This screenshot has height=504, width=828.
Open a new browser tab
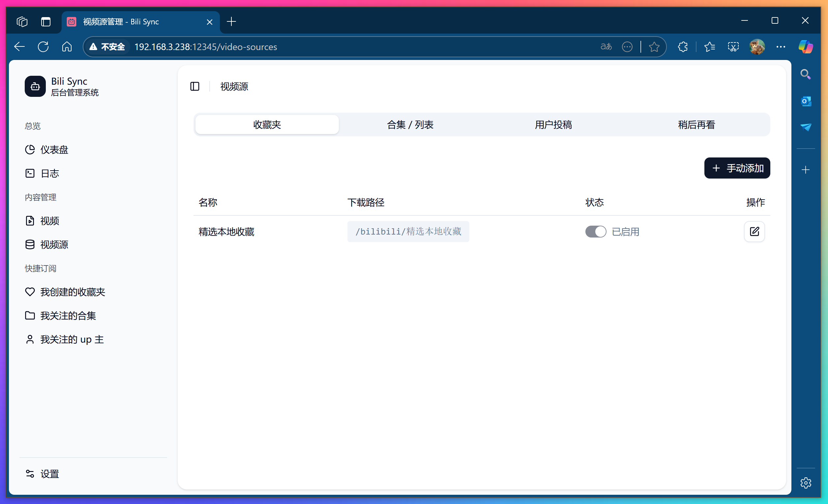click(x=231, y=21)
